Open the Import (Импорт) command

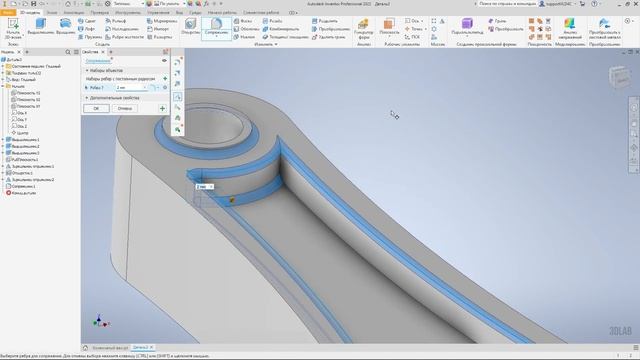pos(158,29)
